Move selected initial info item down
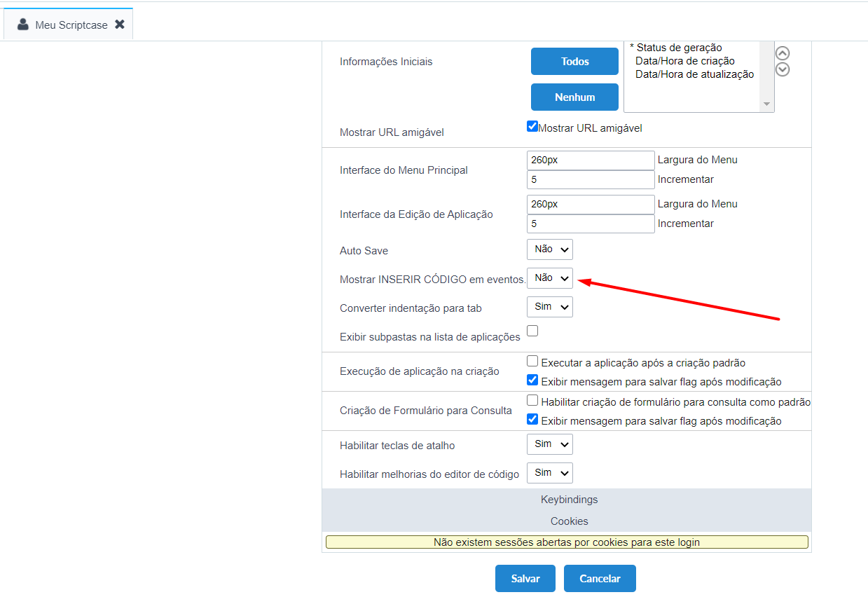The width and height of the screenshot is (868, 597). [783, 69]
